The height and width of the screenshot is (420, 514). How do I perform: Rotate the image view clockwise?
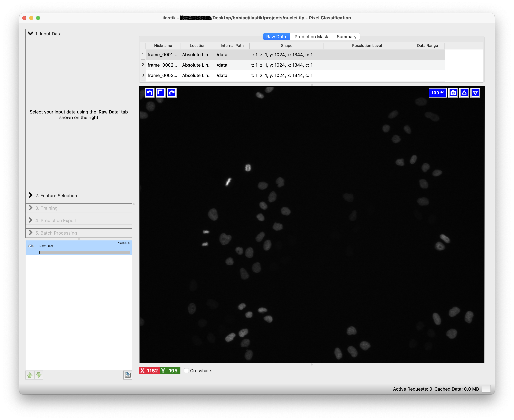[x=172, y=93]
